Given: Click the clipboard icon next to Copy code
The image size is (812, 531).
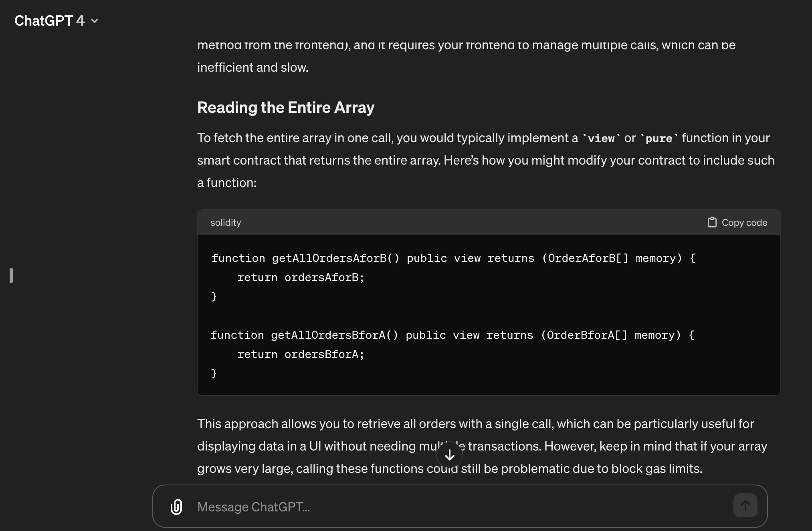Looking at the screenshot, I should pyautogui.click(x=712, y=222).
